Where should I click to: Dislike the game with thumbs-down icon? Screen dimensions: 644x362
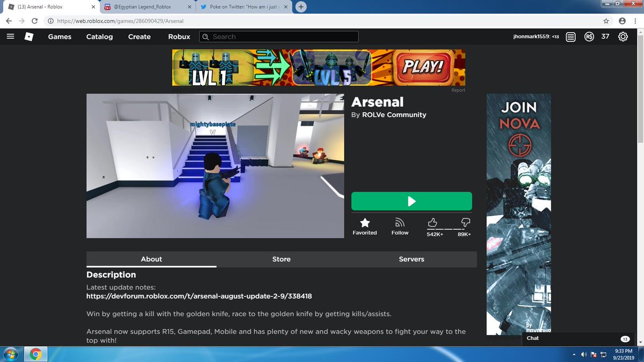[465, 222]
